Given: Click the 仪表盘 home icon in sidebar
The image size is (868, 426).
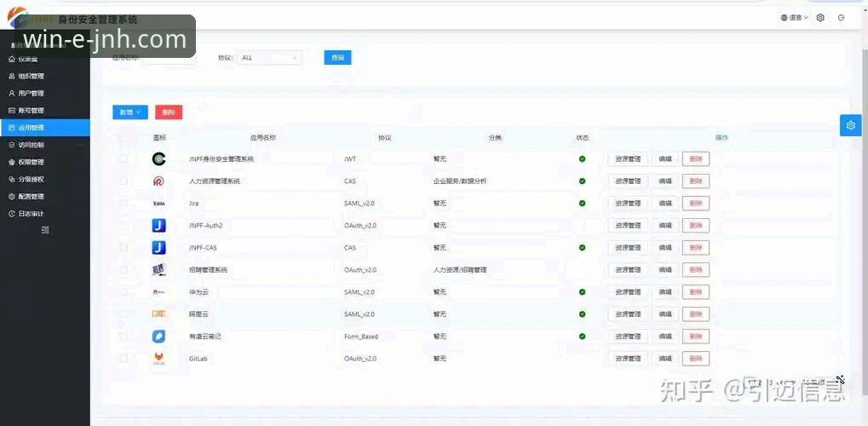Looking at the screenshot, I should 12,59.
